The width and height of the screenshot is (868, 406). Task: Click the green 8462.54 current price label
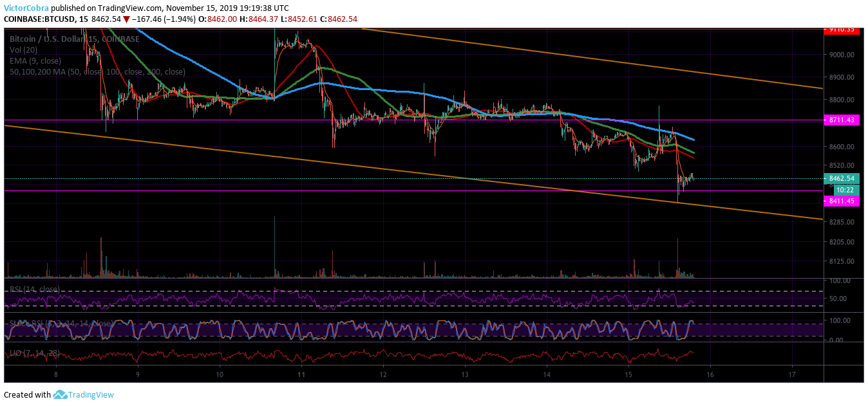[842, 178]
